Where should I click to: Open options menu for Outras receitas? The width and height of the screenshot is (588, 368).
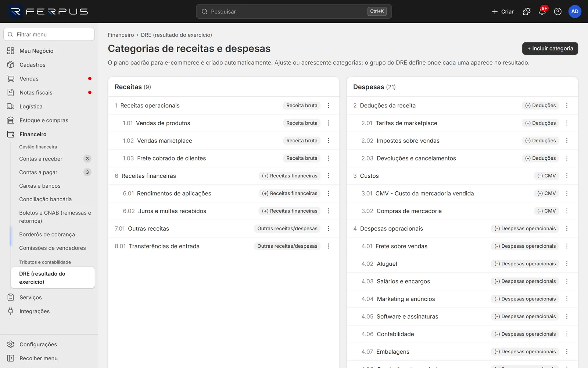coord(329,229)
